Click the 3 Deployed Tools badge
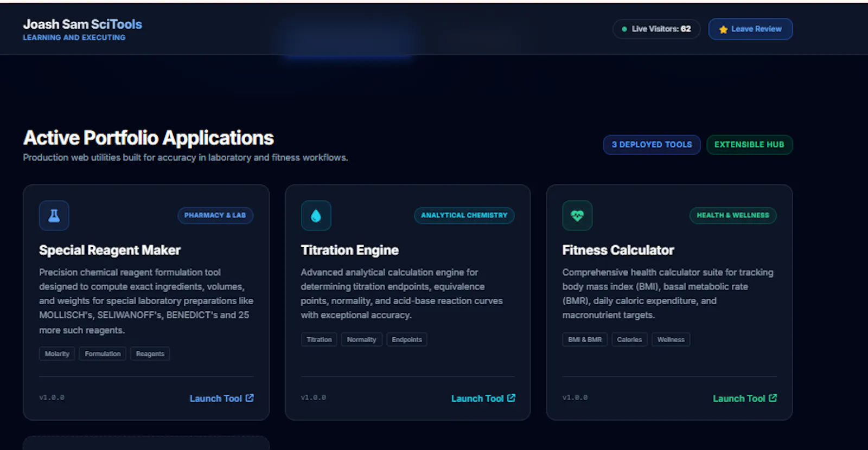868x450 pixels. coord(652,145)
